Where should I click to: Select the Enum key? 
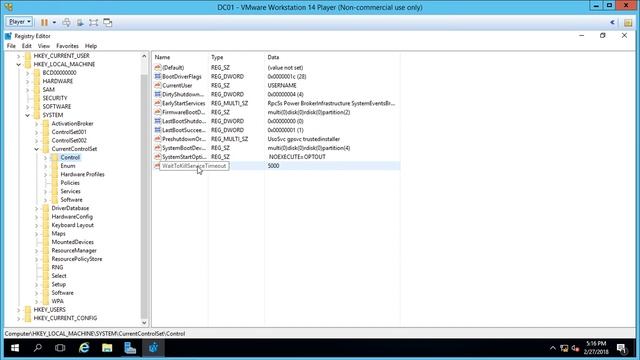tap(68, 166)
